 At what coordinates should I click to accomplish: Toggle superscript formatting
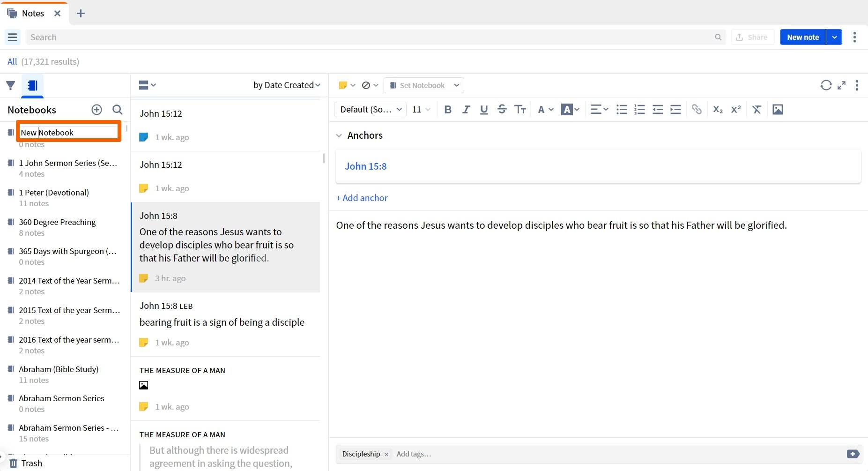point(736,110)
